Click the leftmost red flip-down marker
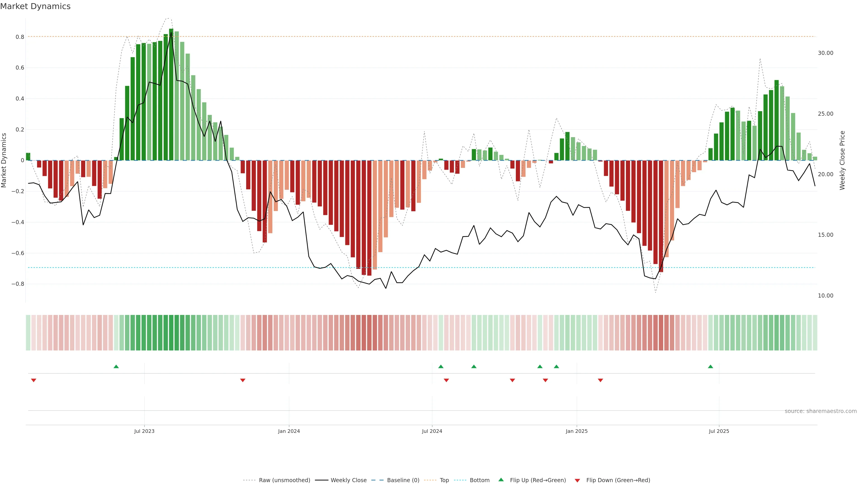 click(34, 380)
